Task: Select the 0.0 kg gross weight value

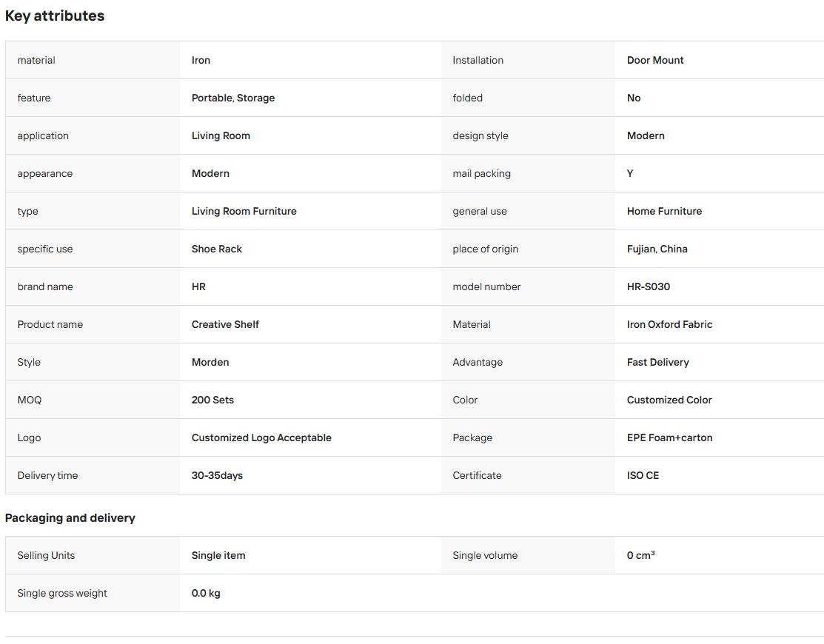Action: pos(206,594)
